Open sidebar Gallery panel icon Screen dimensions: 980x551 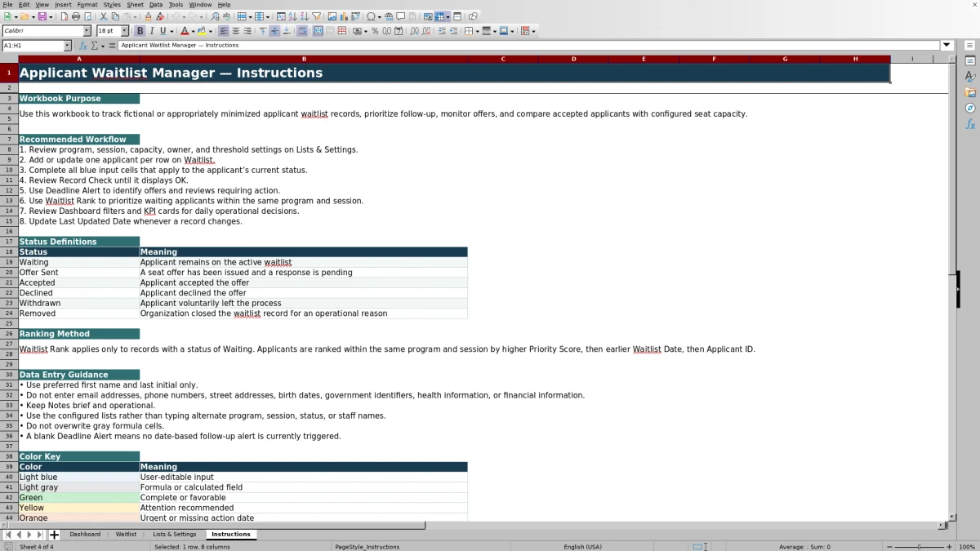pos(970,92)
